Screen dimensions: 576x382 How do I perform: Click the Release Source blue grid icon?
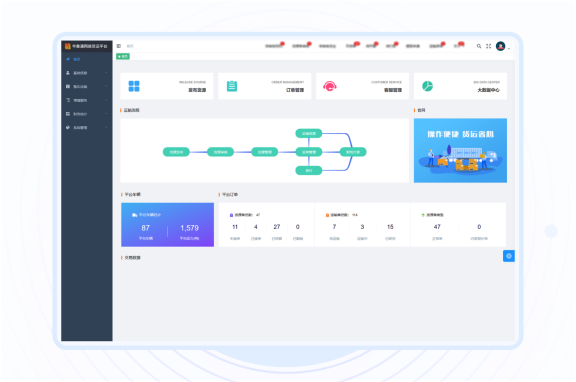(x=134, y=86)
